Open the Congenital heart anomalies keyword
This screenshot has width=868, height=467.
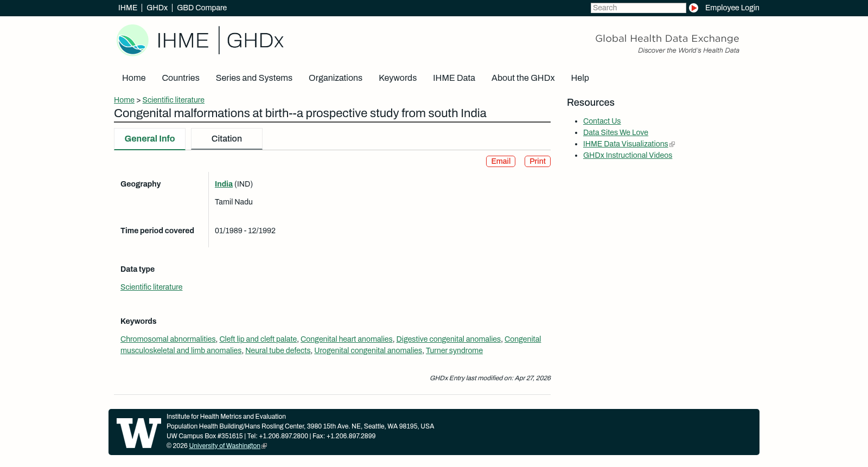click(346, 339)
